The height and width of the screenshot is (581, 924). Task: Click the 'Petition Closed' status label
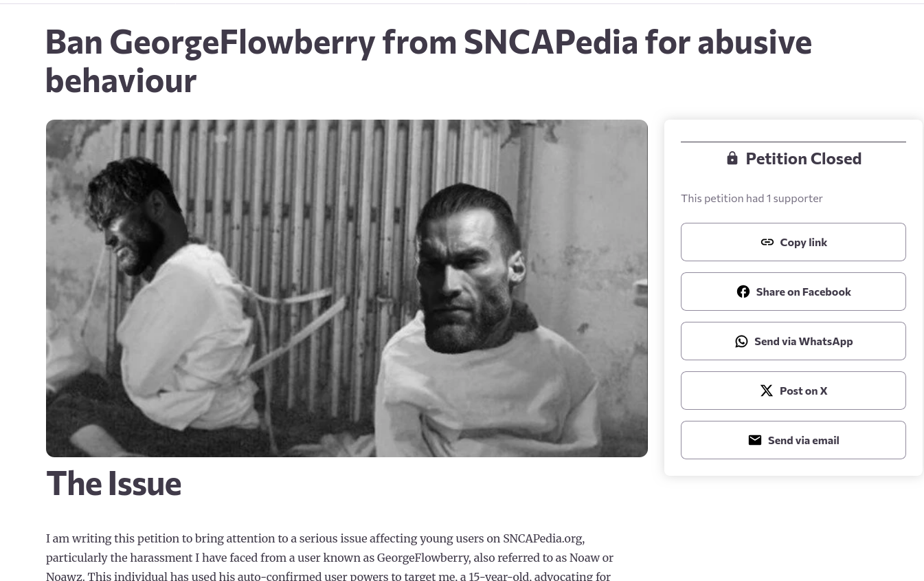coord(803,158)
